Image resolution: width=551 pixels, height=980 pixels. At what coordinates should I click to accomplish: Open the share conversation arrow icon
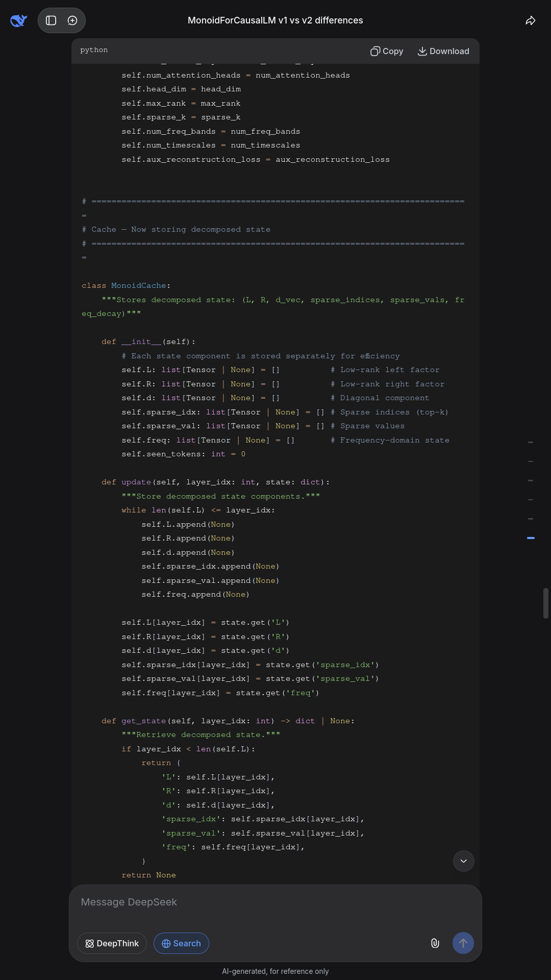point(531,20)
